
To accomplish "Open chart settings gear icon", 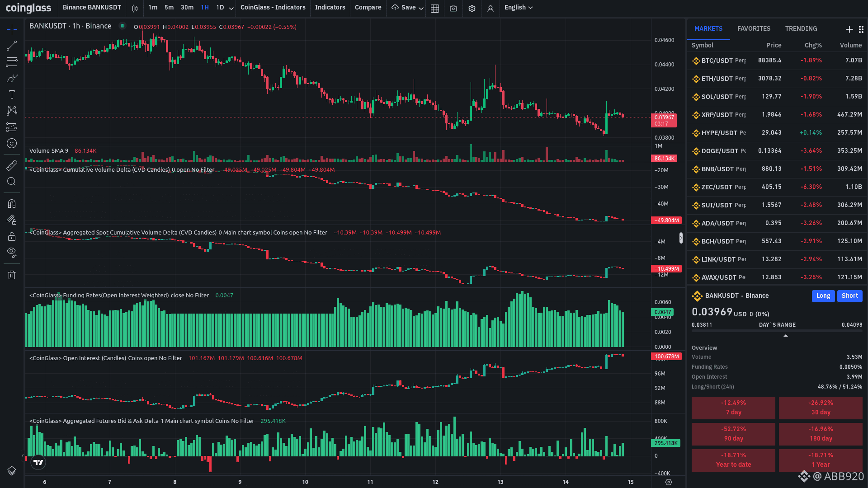I will pyautogui.click(x=472, y=8).
